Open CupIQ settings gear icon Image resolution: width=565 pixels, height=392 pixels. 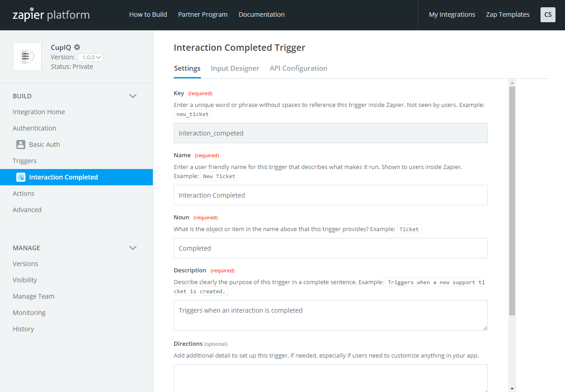(x=77, y=47)
